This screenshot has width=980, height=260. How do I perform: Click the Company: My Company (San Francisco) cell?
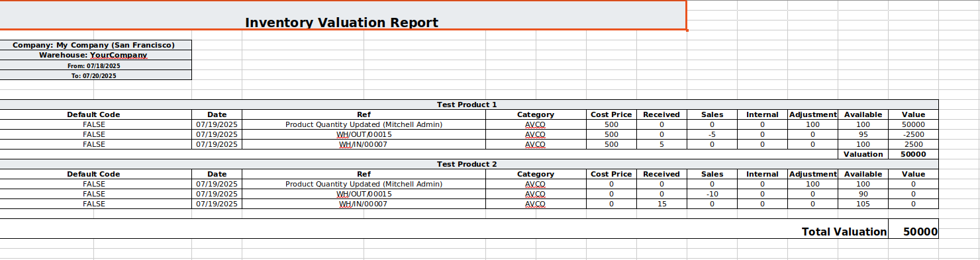click(95, 45)
